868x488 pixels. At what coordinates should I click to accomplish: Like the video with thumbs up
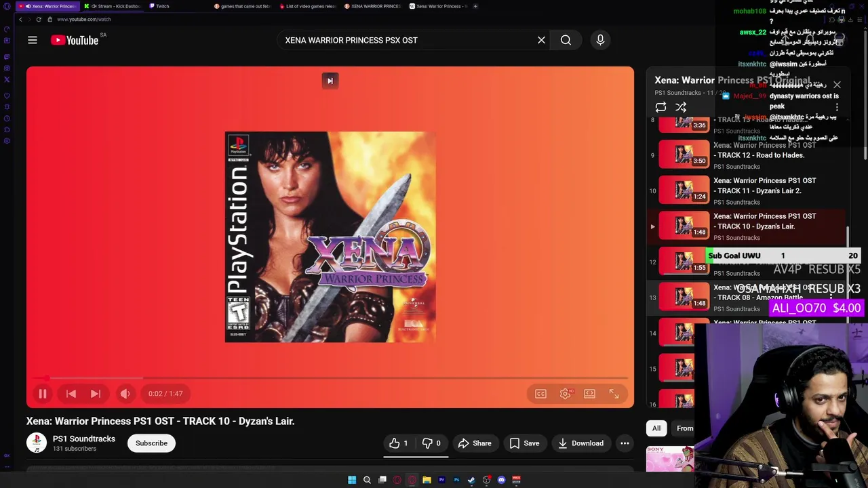click(x=399, y=443)
